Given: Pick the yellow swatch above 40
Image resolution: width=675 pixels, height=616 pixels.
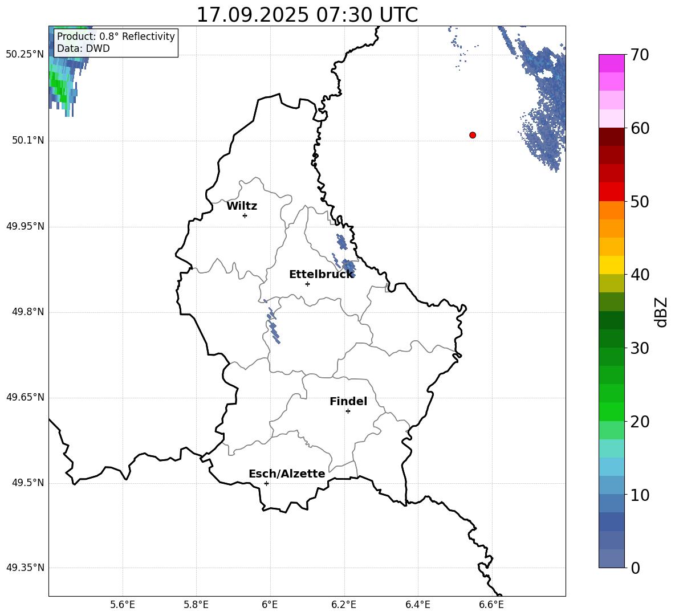Looking at the screenshot, I should pos(611,265).
